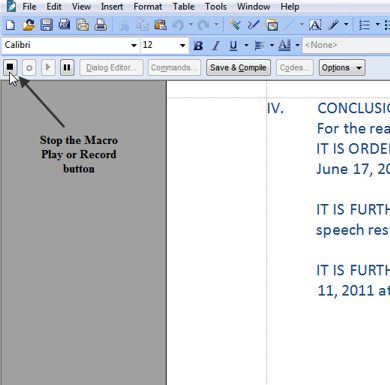This screenshot has width=390, height=385.
Task: Toggle Underline formatting
Action: 233,45
